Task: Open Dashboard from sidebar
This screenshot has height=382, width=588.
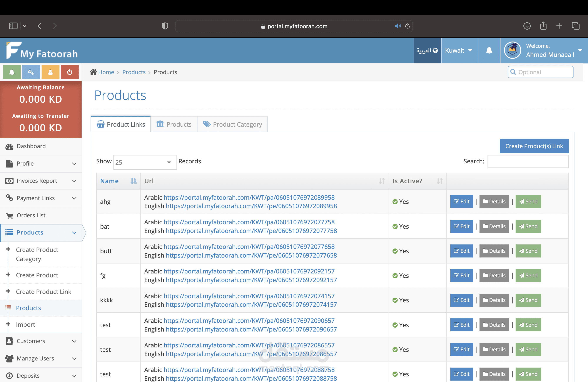Action: 41,146
